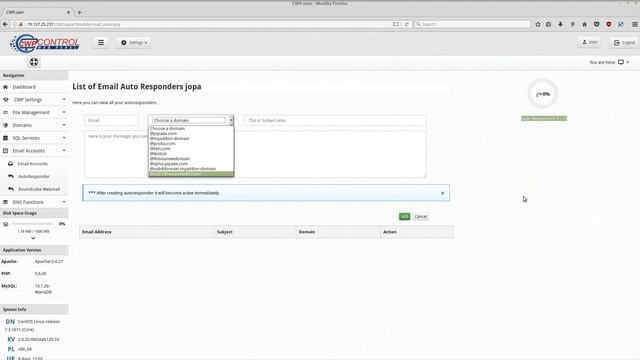Click the Choose a domain combo box

191,120
